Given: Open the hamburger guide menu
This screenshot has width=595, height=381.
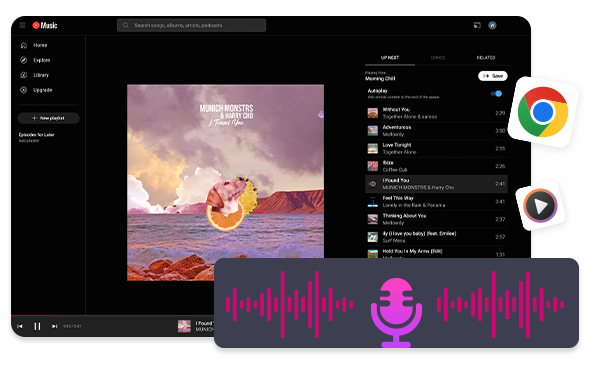Looking at the screenshot, I should click(22, 25).
